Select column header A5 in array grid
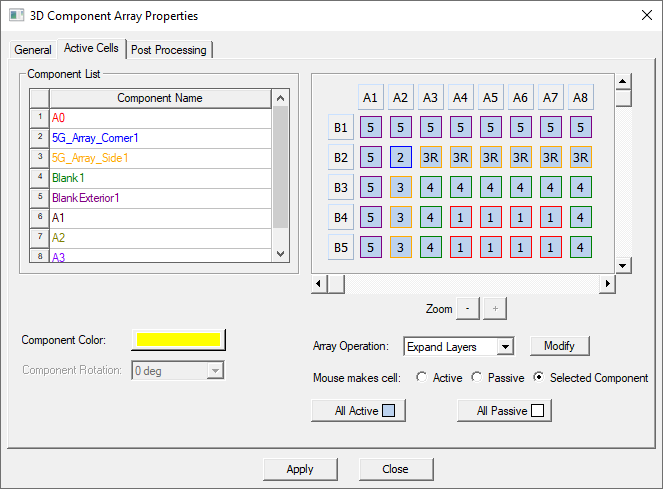 point(491,97)
